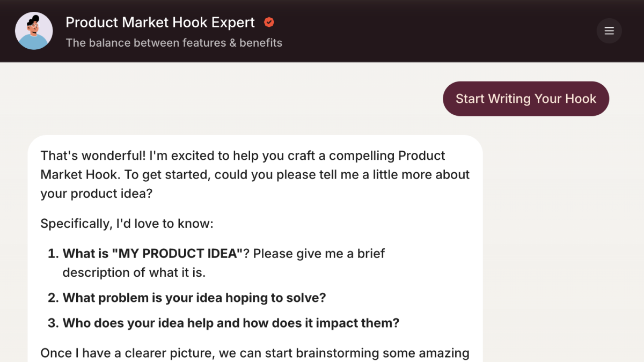Screen dimensions: 644x362
Task: Click the Product Market Hook Expert title
Action: tap(160, 23)
